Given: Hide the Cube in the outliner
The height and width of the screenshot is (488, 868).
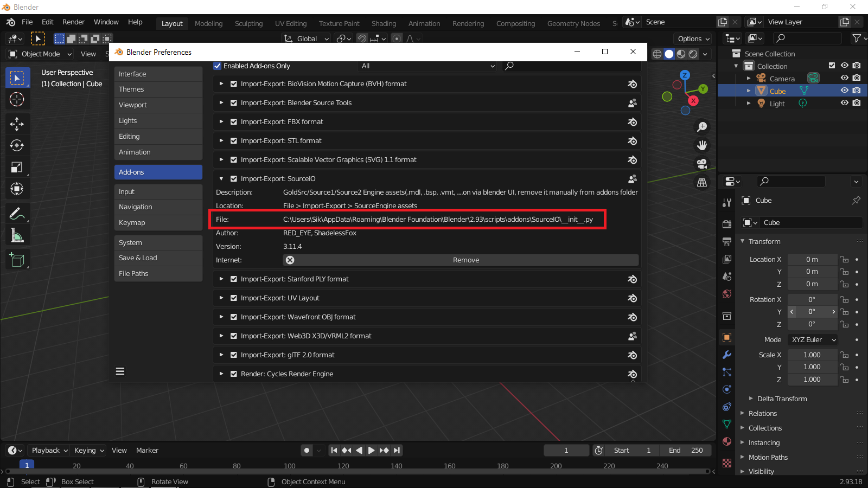Looking at the screenshot, I should click(845, 91).
